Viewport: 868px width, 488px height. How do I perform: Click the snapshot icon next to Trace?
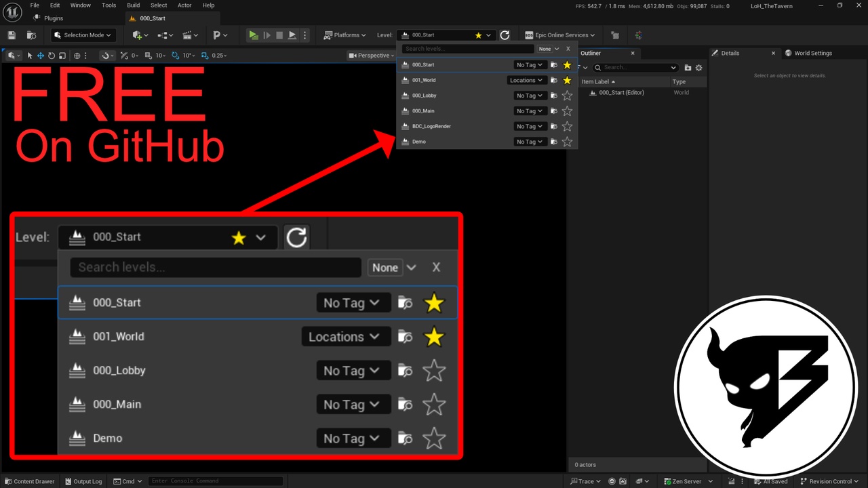point(623,481)
